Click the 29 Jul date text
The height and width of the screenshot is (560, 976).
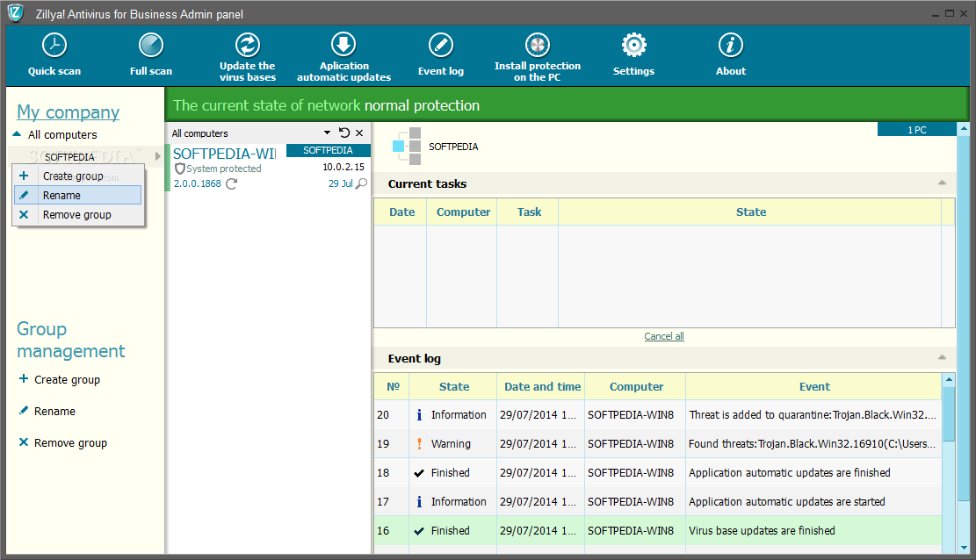pos(341,183)
